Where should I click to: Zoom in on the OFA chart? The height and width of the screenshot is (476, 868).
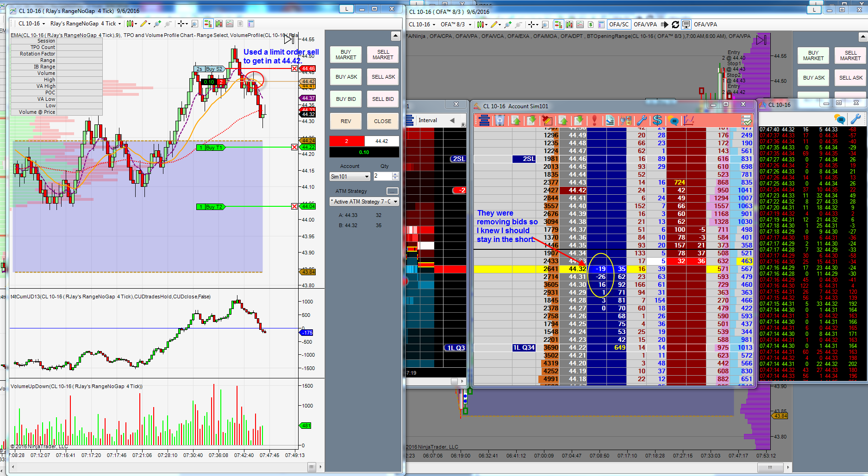pyautogui.click(x=508, y=25)
